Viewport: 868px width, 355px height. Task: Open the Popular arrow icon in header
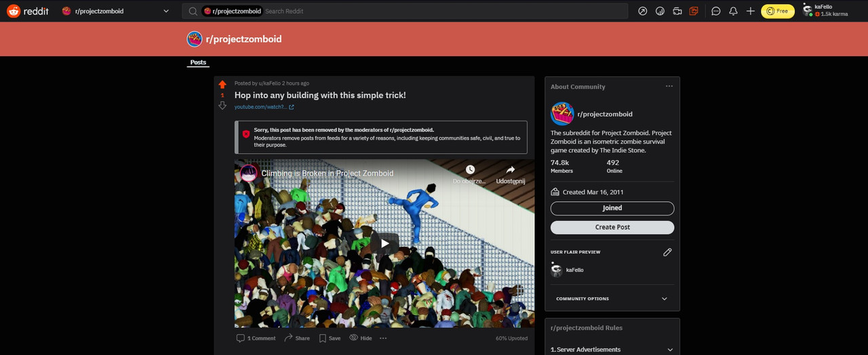pyautogui.click(x=643, y=11)
